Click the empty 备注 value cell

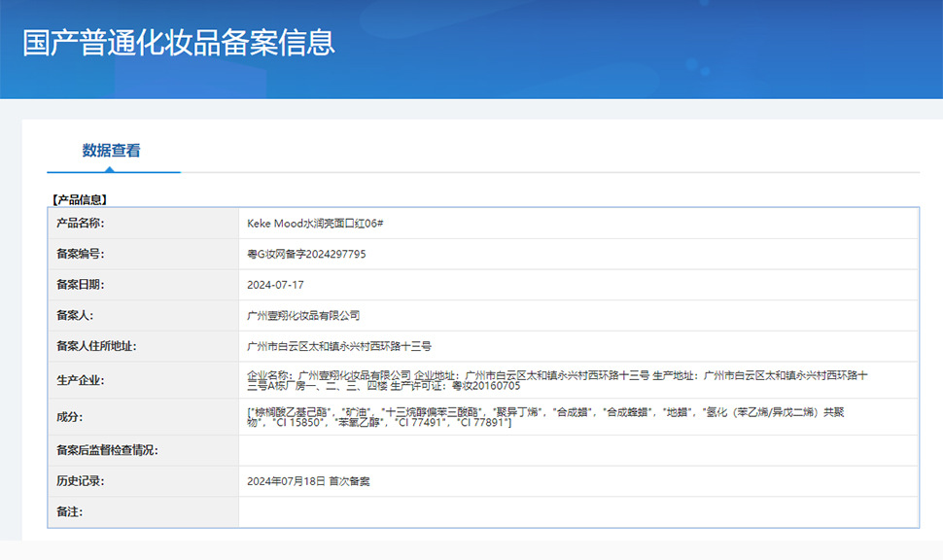pyautogui.click(x=577, y=511)
